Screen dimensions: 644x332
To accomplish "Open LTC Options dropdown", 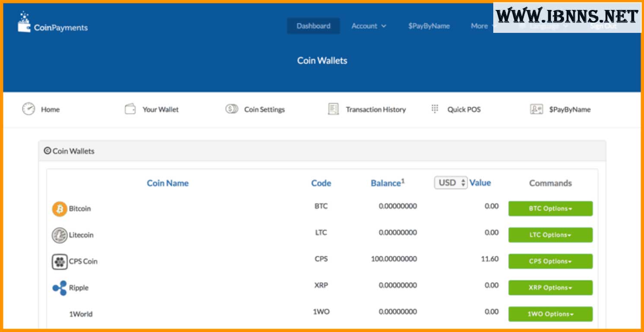I will (x=550, y=235).
